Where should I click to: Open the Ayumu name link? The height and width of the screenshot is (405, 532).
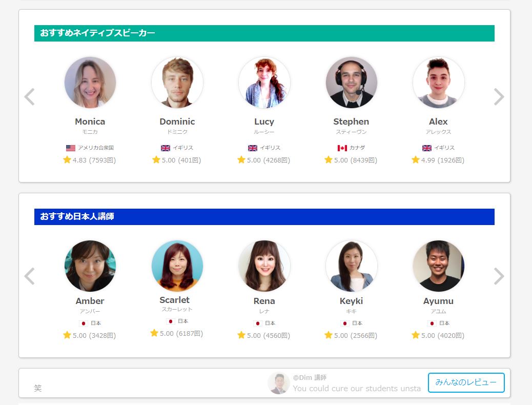click(438, 301)
